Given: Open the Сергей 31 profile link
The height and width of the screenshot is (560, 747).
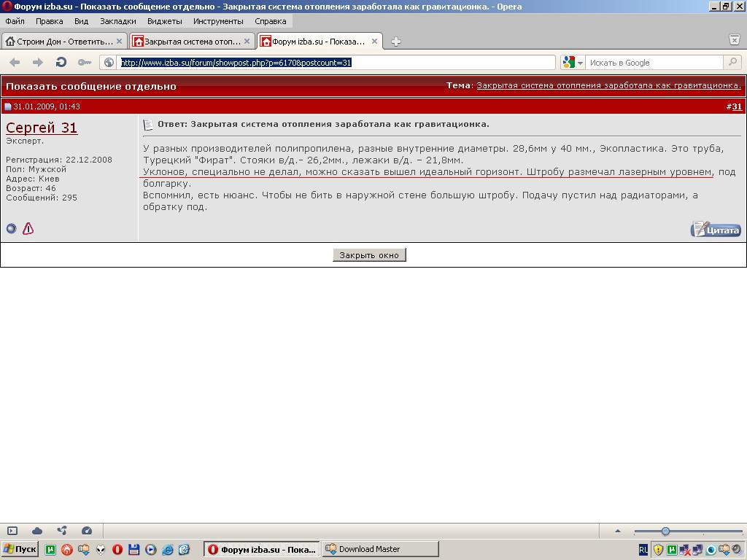Looking at the screenshot, I should pyautogui.click(x=42, y=128).
